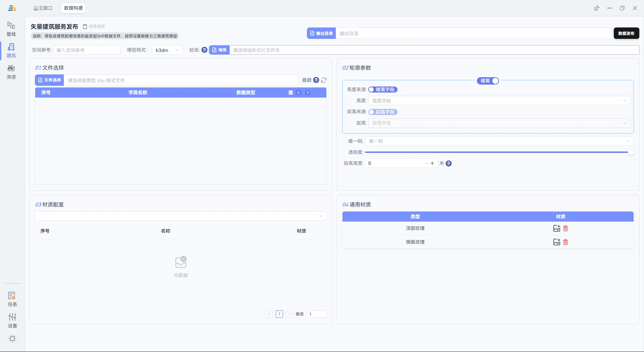Switch to the 主窗口 tab
644x352 pixels.
coord(43,8)
